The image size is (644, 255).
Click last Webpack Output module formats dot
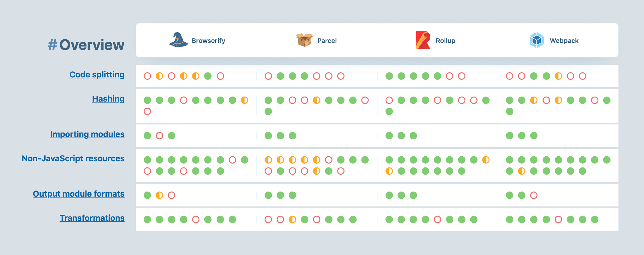(x=534, y=195)
